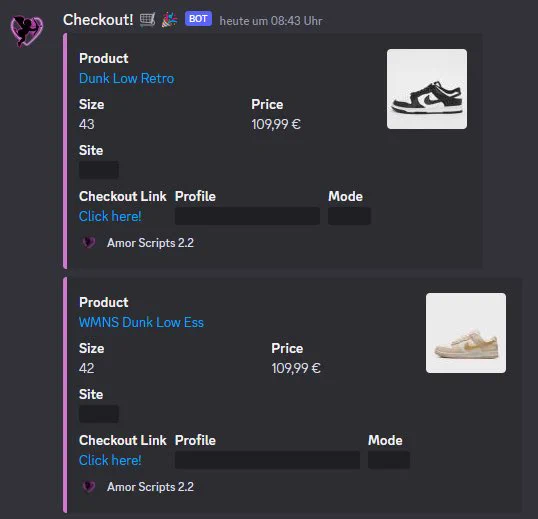
Task: Reveal the hidden Mode spoiler in first embed
Action: coord(349,216)
